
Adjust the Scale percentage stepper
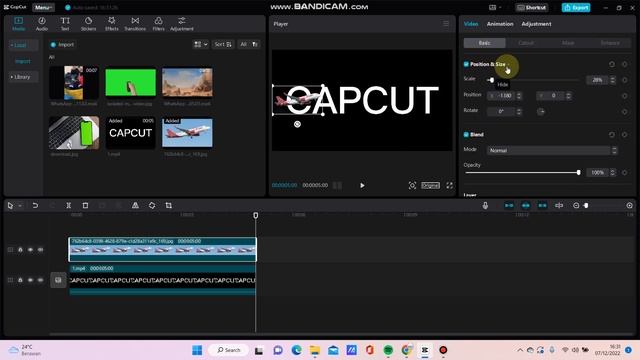coord(612,80)
